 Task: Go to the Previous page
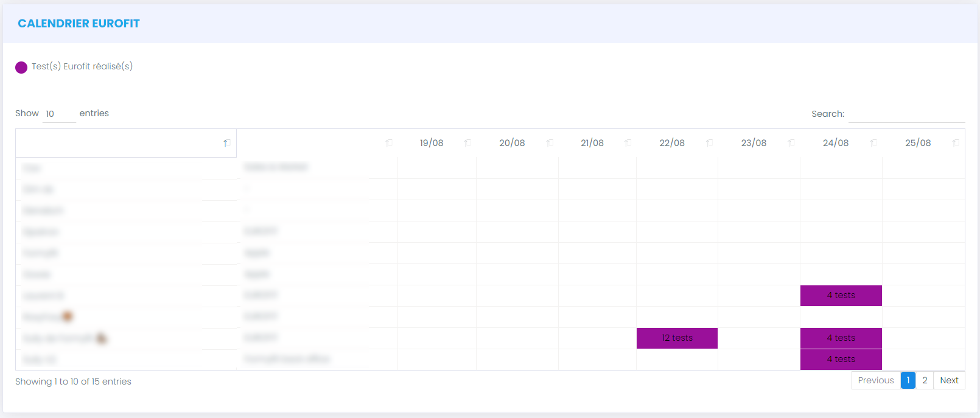[876, 380]
